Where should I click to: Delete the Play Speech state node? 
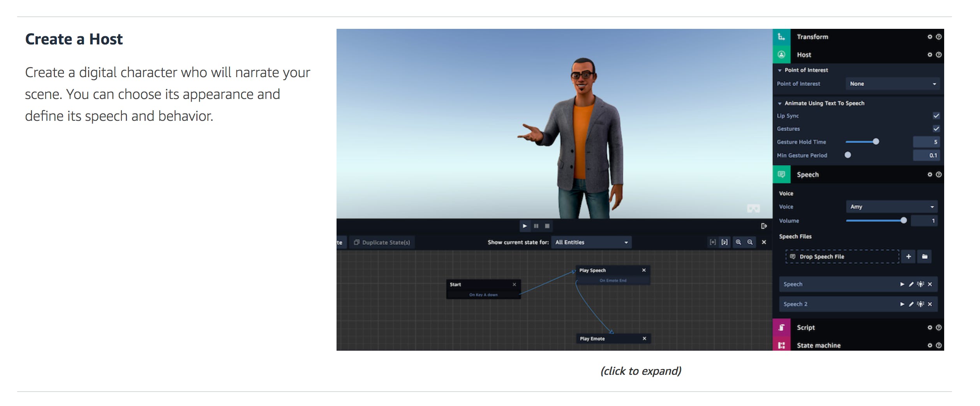tap(644, 270)
